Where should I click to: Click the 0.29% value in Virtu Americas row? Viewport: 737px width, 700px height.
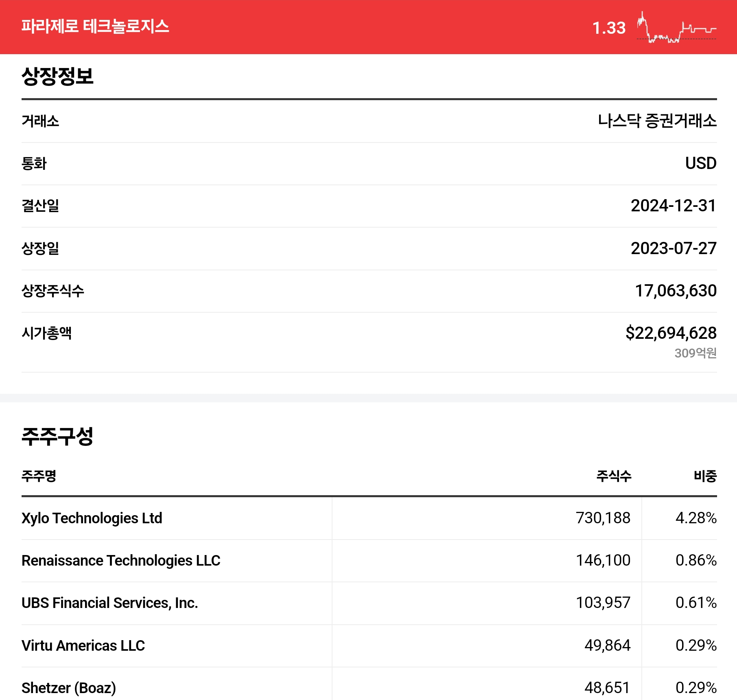696,645
